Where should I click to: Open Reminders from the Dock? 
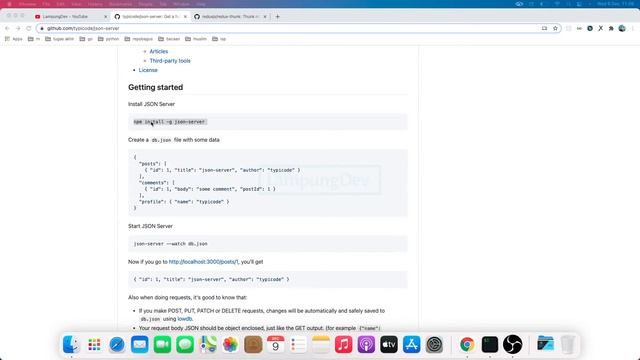(298, 344)
